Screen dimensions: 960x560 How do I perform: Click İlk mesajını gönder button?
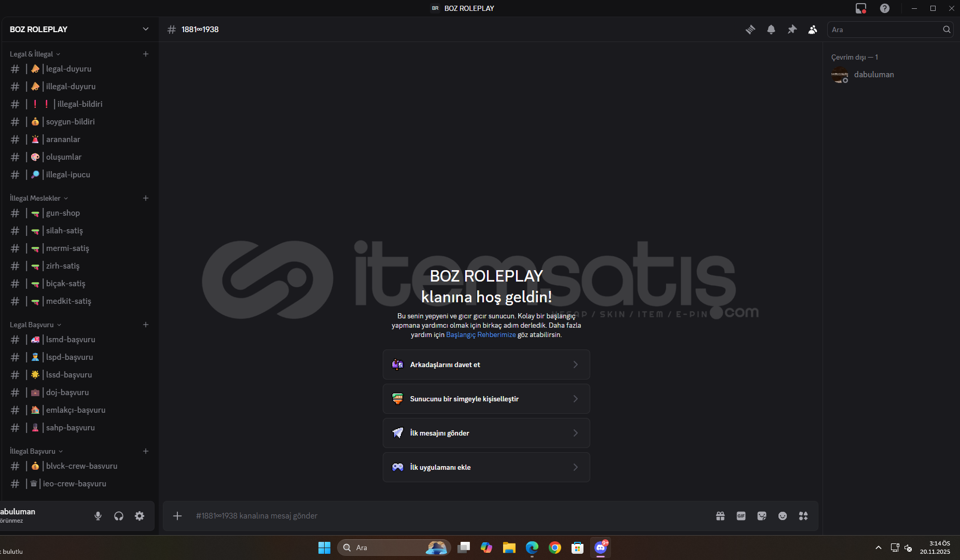[x=486, y=433]
